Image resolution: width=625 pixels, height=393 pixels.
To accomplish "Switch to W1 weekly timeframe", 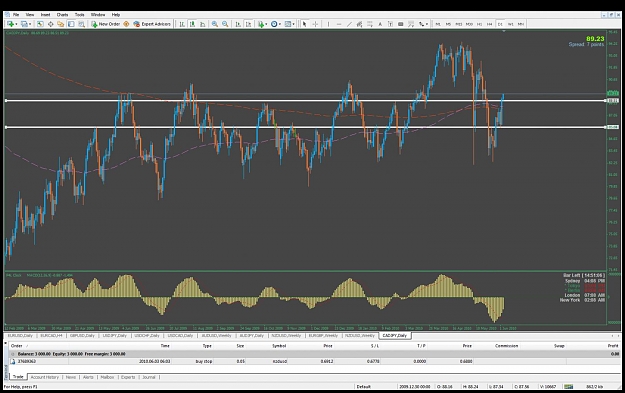I will pyautogui.click(x=511, y=24).
